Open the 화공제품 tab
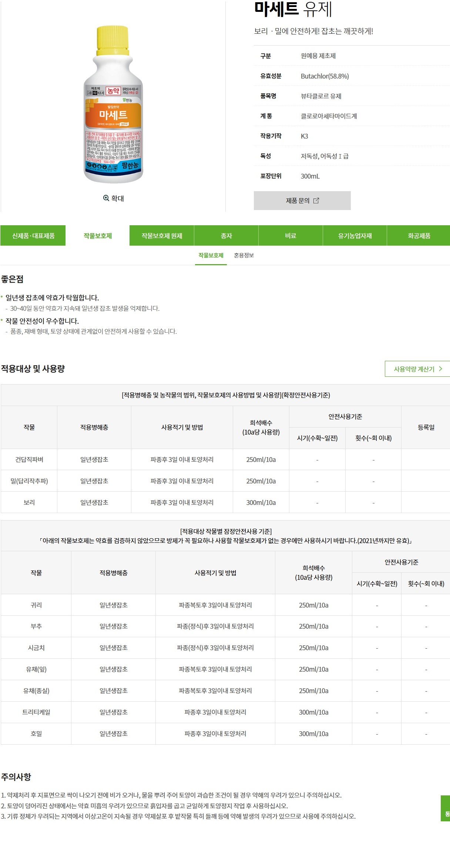 point(419,236)
